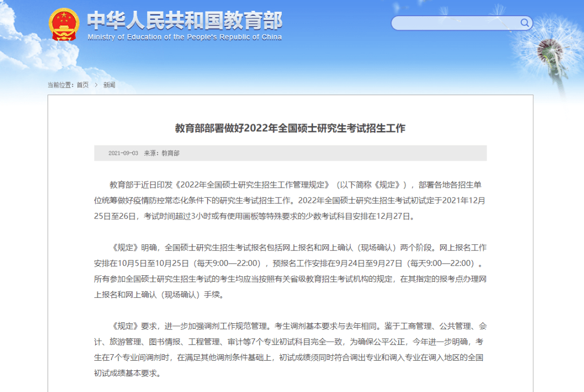
Task: Click the 当前位置 breadcrumb label
Action: click(61, 85)
